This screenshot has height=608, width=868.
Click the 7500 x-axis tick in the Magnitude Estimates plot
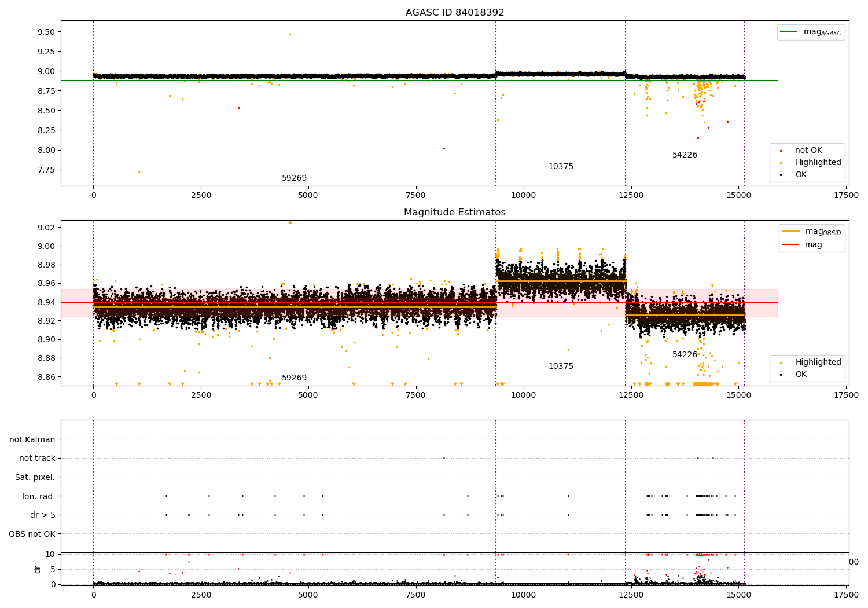pos(416,395)
